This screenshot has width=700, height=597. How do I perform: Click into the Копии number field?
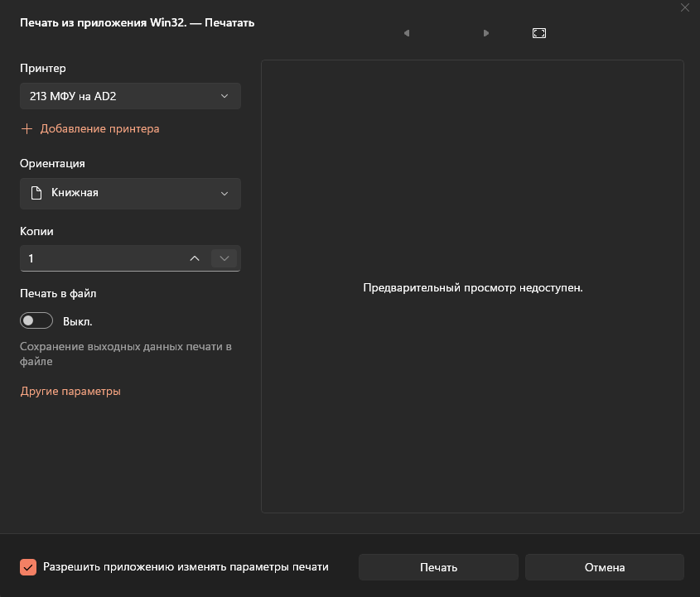click(x=103, y=258)
